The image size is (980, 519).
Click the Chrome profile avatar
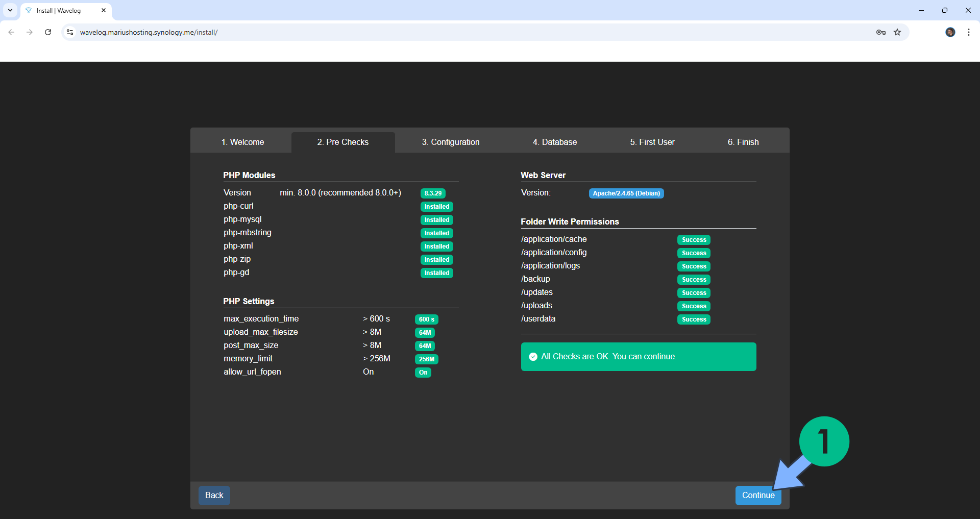click(x=950, y=32)
